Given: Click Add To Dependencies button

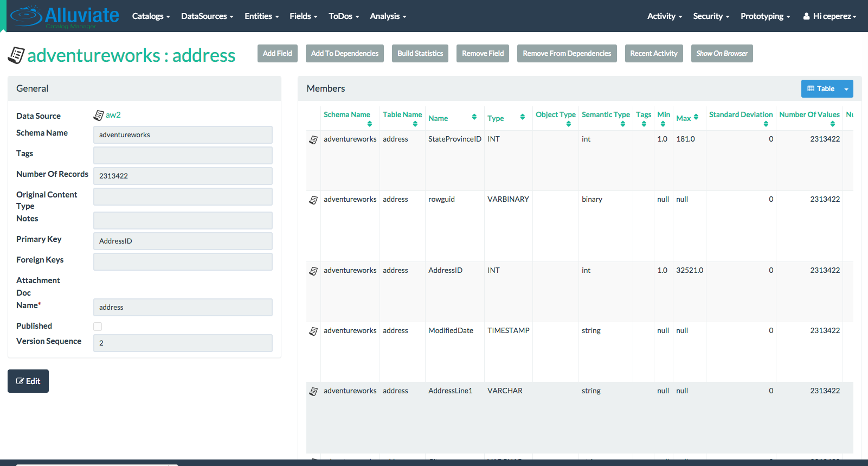Looking at the screenshot, I should [345, 53].
